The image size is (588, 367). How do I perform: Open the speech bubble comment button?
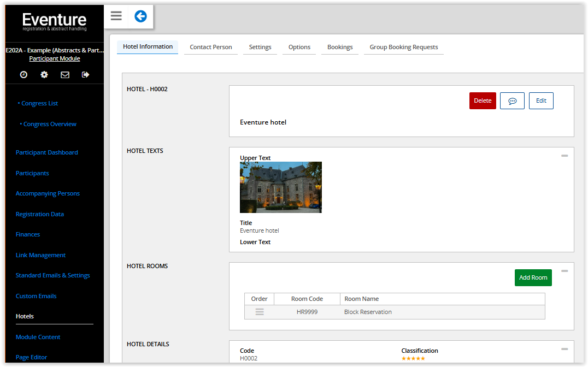[512, 101]
